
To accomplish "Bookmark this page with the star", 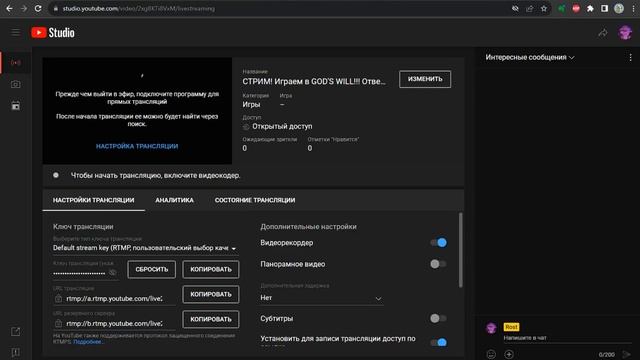I will point(544,9).
